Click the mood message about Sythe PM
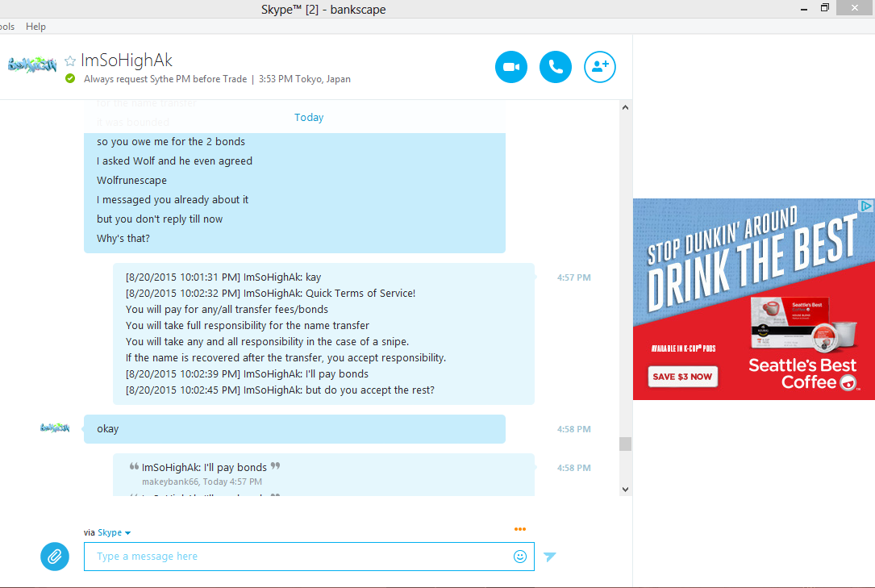This screenshot has height=588, width=875. click(165, 79)
